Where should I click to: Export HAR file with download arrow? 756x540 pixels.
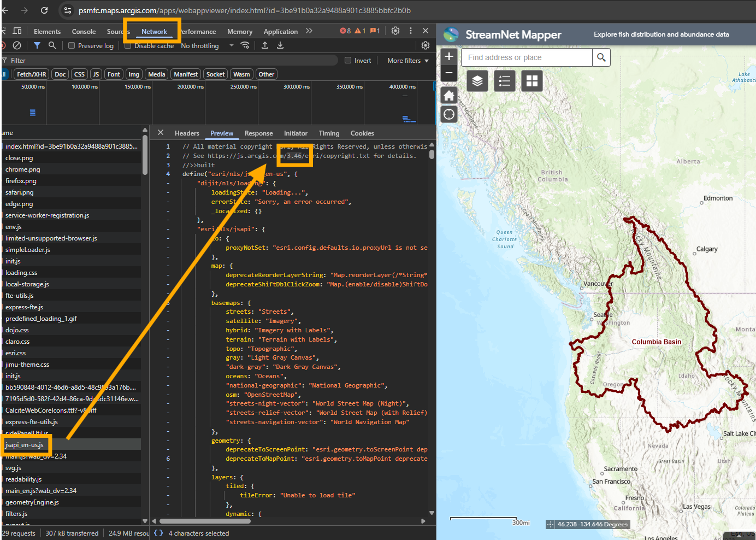click(x=280, y=45)
